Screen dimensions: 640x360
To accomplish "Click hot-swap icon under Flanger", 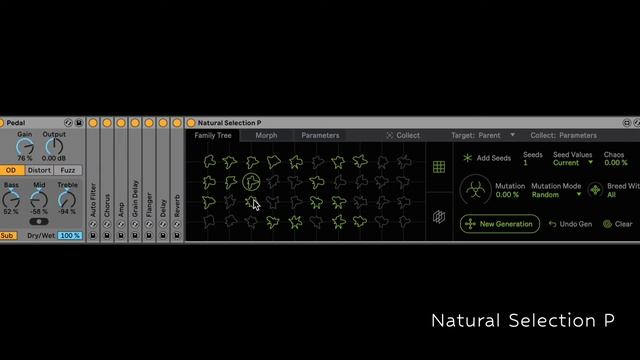I will point(149,224).
